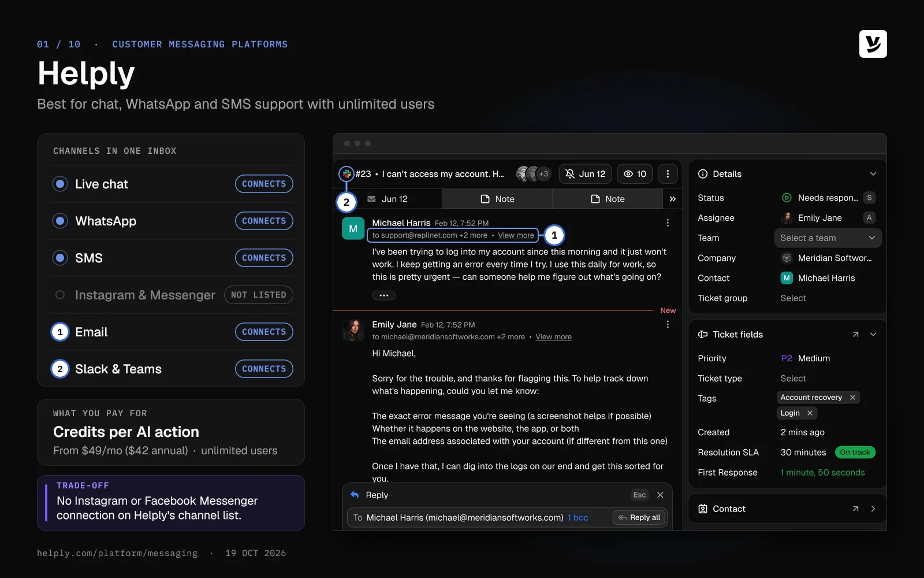Open the first Note tab
The image size is (924, 578).
497,199
